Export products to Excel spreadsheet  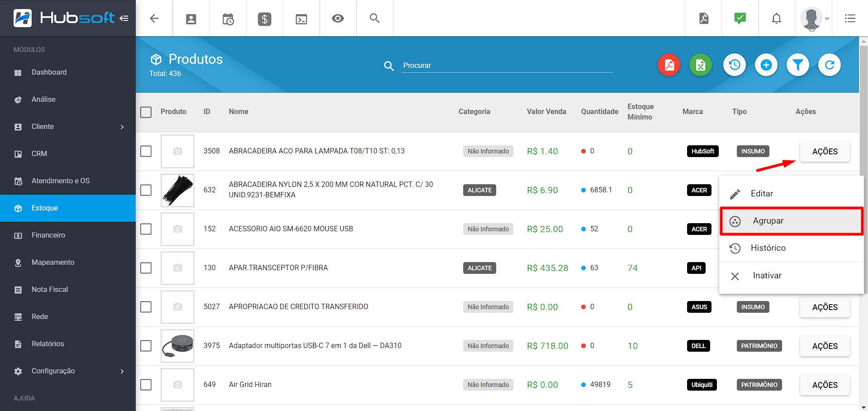701,65
